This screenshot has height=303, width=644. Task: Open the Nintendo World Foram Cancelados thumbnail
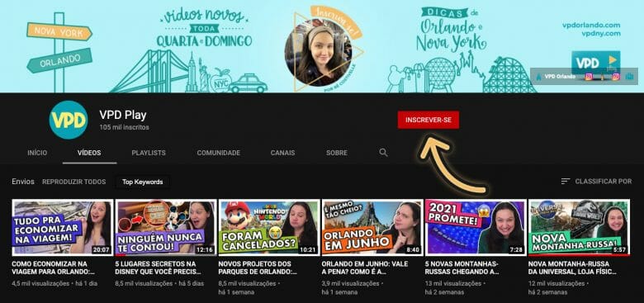269,227
